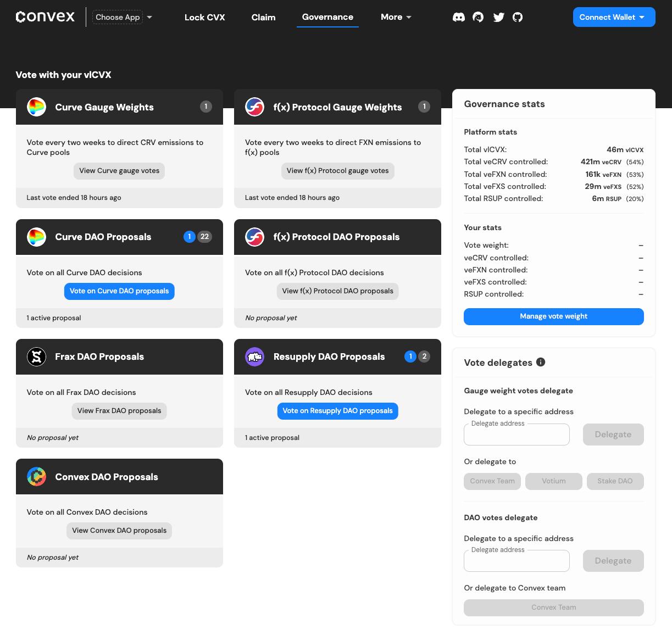Select the Governance tab
Viewport: 672px width, 635px height.
tap(327, 17)
